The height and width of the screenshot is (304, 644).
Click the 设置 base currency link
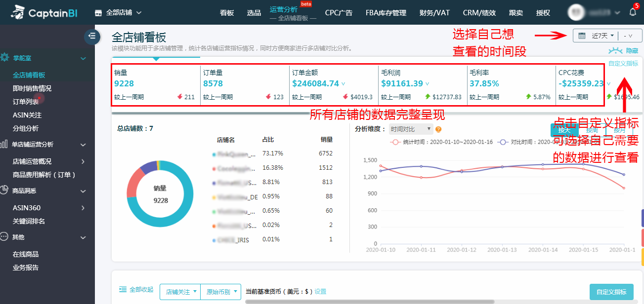coord(320,292)
